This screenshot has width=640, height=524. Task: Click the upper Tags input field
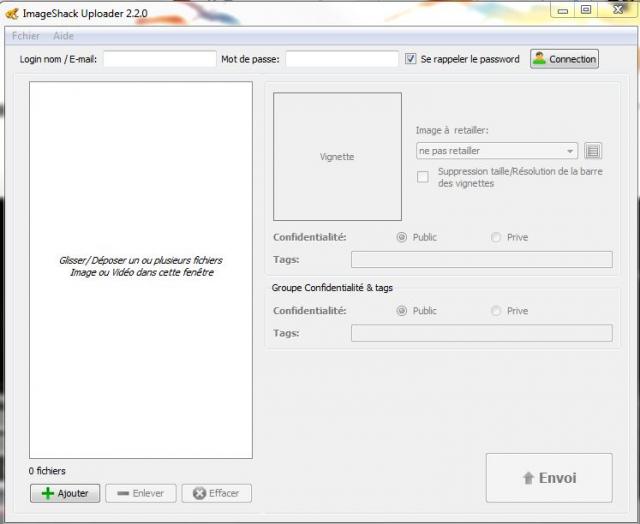click(x=482, y=260)
